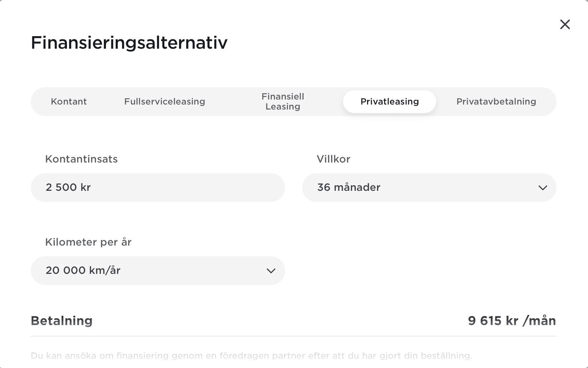The width and height of the screenshot is (588, 368).
Task: Click the Finansieringsalternativ dialog title
Action: (x=129, y=43)
